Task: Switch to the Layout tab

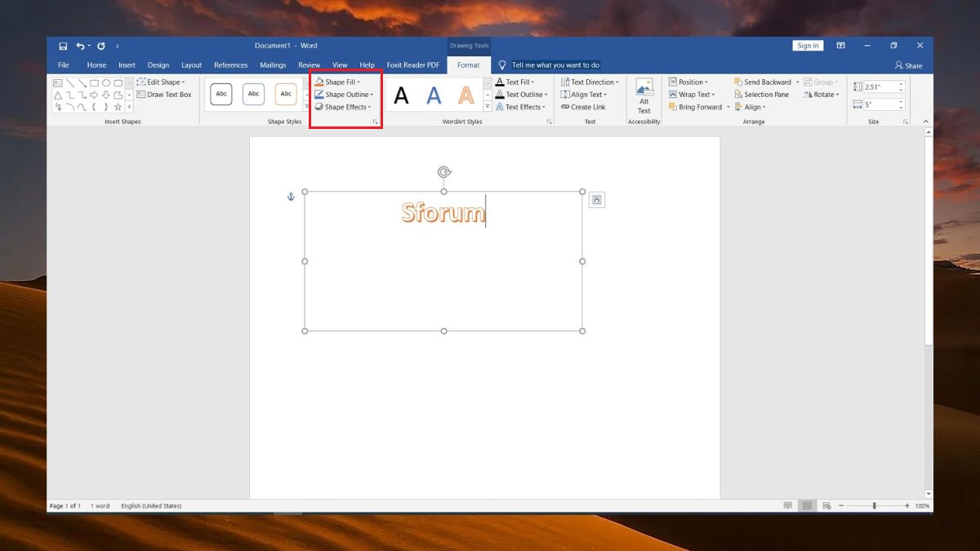Action: [191, 65]
